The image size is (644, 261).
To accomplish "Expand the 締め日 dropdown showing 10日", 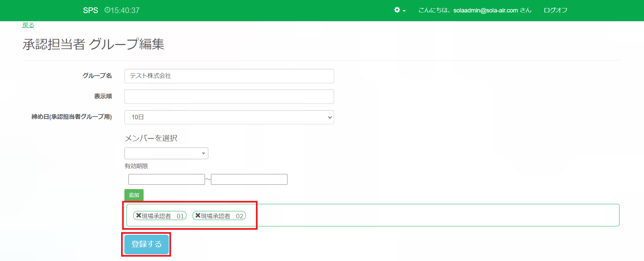I will click(229, 117).
